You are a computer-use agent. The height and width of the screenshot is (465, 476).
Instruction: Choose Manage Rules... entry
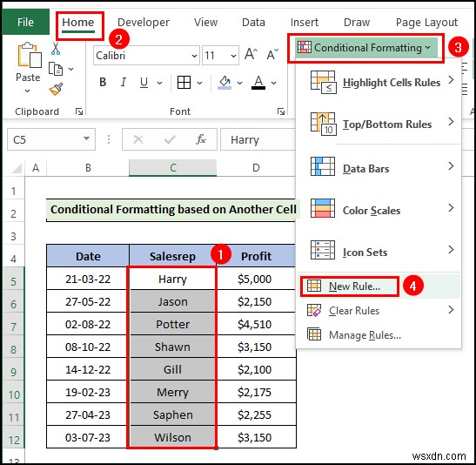coord(379,334)
